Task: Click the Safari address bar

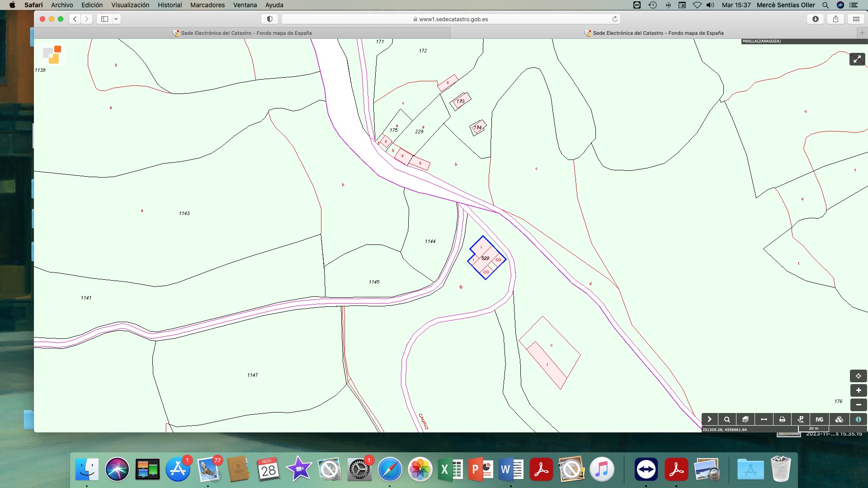Action: click(450, 19)
